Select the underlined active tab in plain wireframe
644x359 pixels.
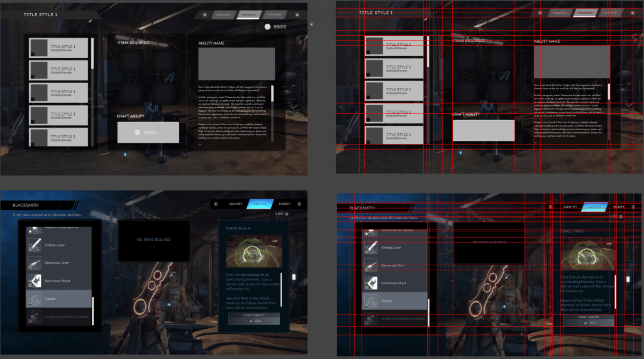[249, 15]
